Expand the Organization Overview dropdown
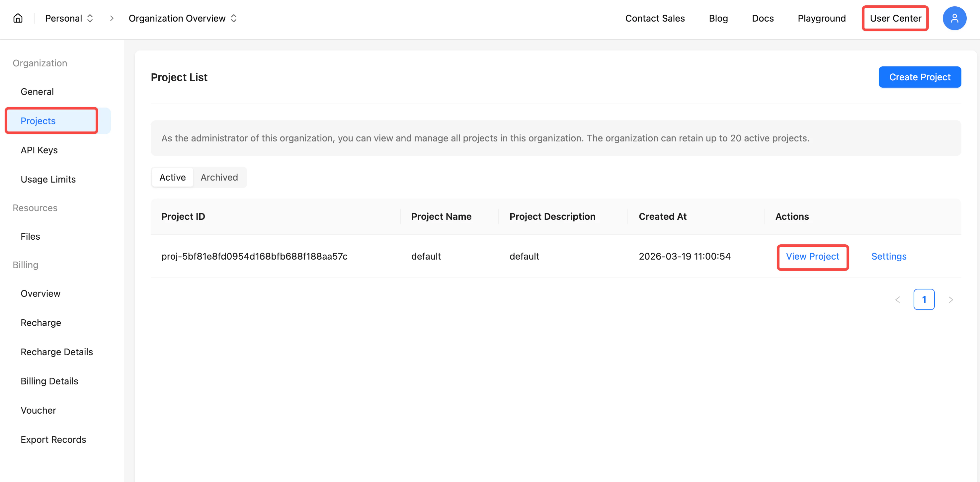The image size is (980, 482). pos(183,18)
